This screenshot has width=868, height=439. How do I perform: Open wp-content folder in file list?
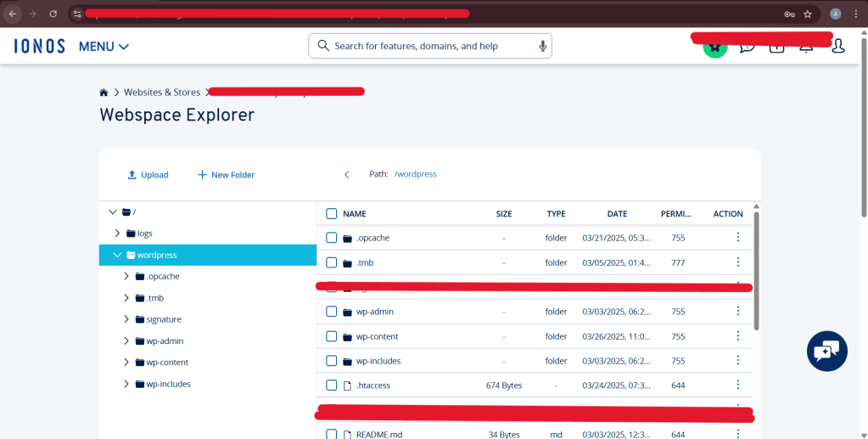[377, 336]
